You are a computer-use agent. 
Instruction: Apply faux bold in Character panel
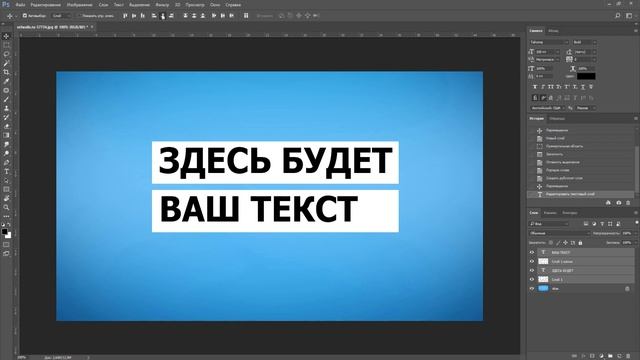point(535,87)
